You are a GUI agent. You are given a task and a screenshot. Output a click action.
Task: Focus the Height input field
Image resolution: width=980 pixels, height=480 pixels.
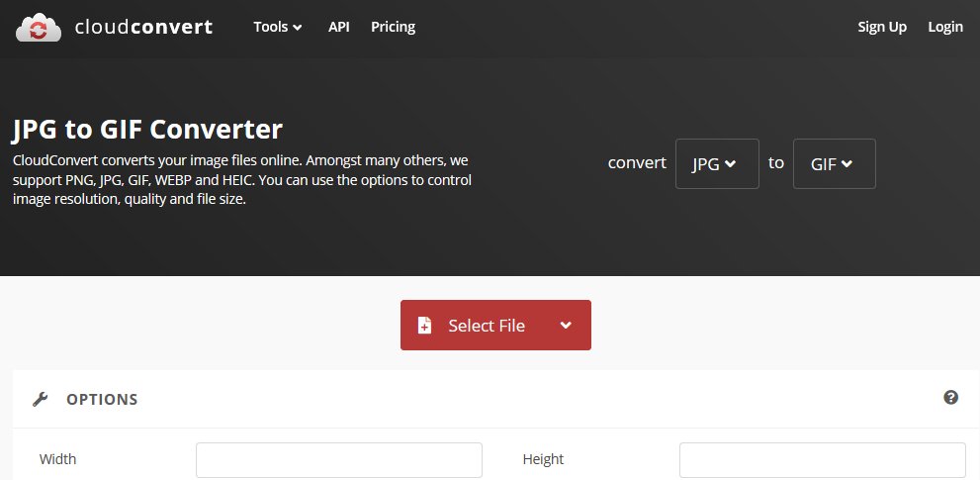click(x=823, y=460)
